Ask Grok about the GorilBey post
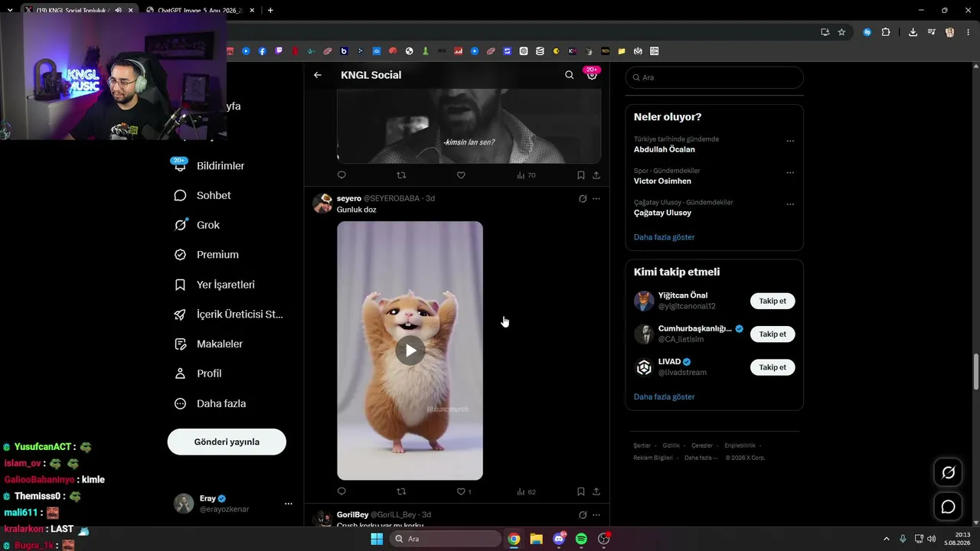Image resolution: width=980 pixels, height=551 pixels. (583, 515)
